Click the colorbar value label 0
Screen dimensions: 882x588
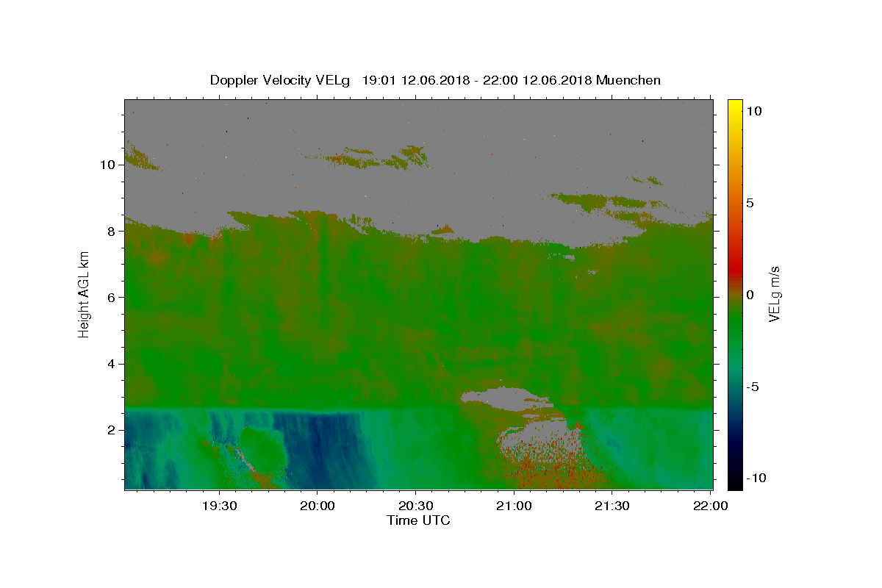(750, 295)
